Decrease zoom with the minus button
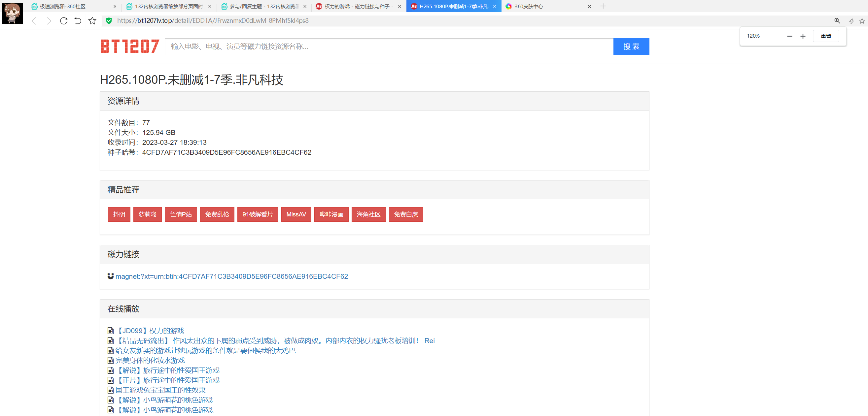 pos(789,36)
